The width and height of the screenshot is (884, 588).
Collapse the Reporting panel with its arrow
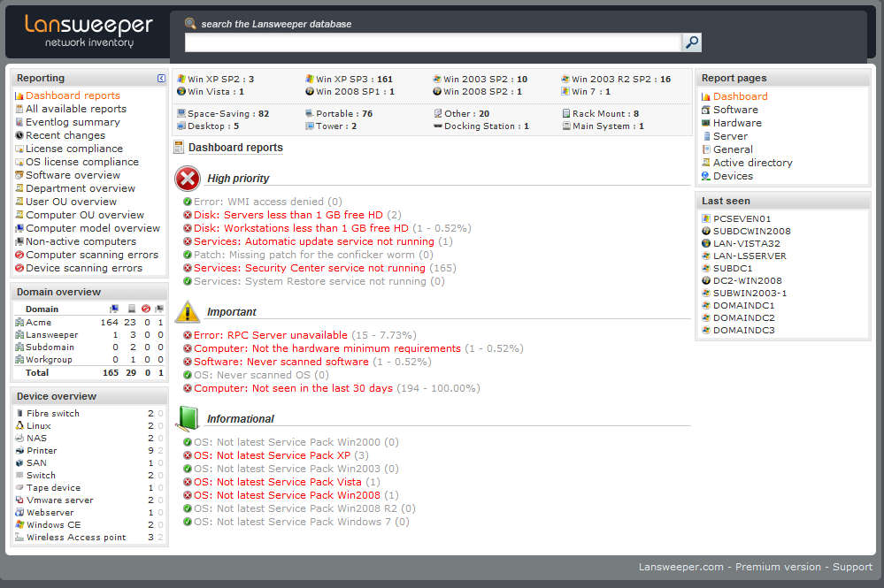(x=161, y=79)
